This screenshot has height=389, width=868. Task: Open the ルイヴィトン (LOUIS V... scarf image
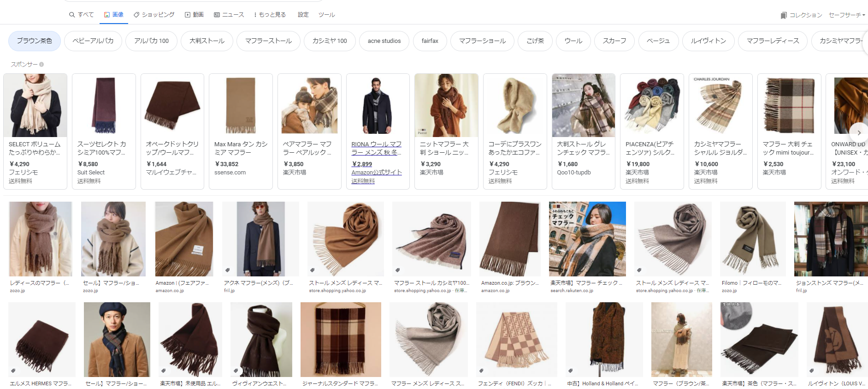tap(837, 340)
